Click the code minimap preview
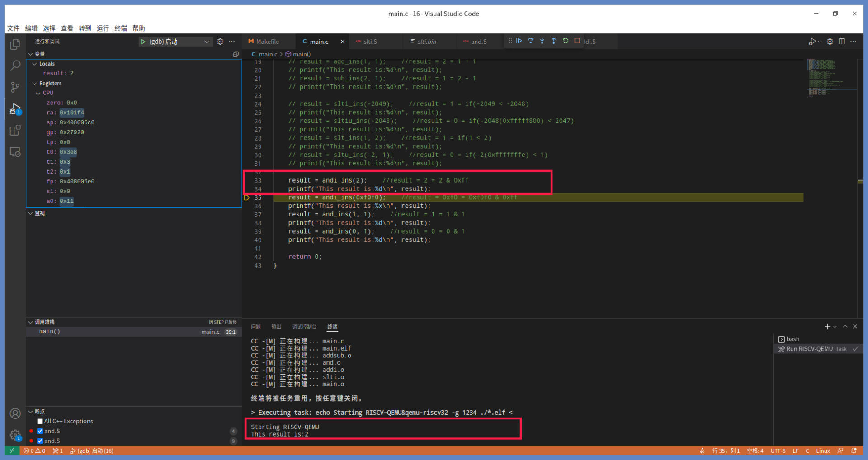The image size is (868, 460). point(821,77)
